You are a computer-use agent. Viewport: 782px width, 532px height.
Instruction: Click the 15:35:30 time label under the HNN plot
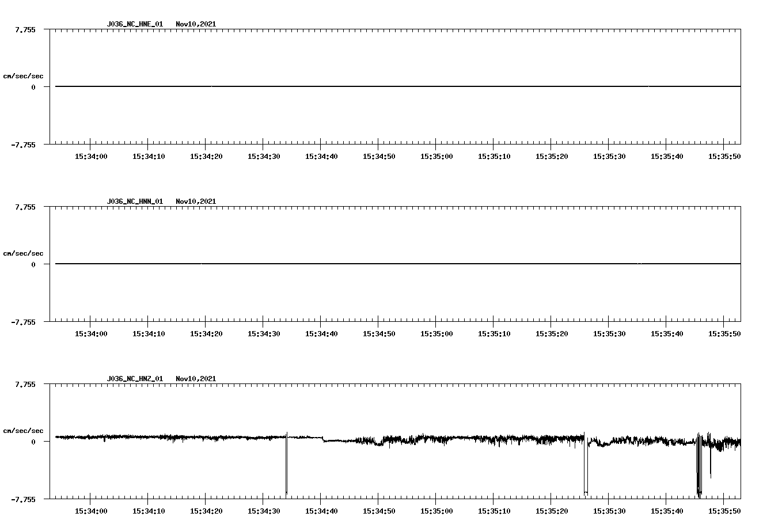(x=609, y=333)
